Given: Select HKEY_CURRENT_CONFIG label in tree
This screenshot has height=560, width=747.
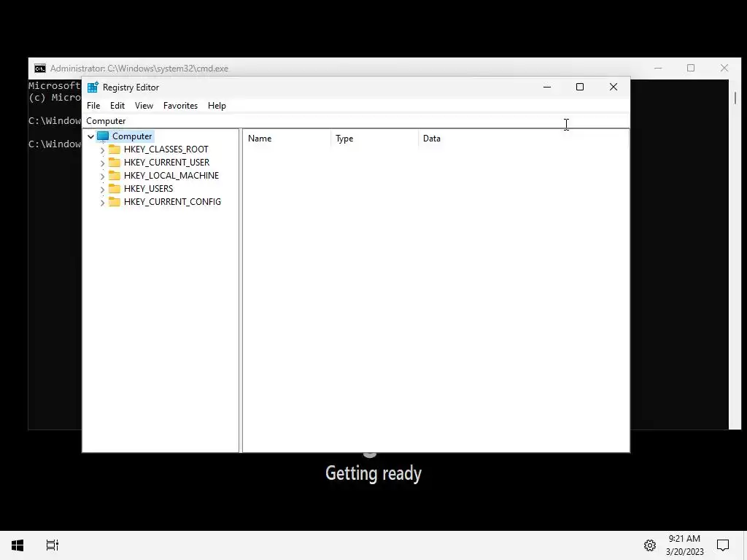Looking at the screenshot, I should pos(172,201).
